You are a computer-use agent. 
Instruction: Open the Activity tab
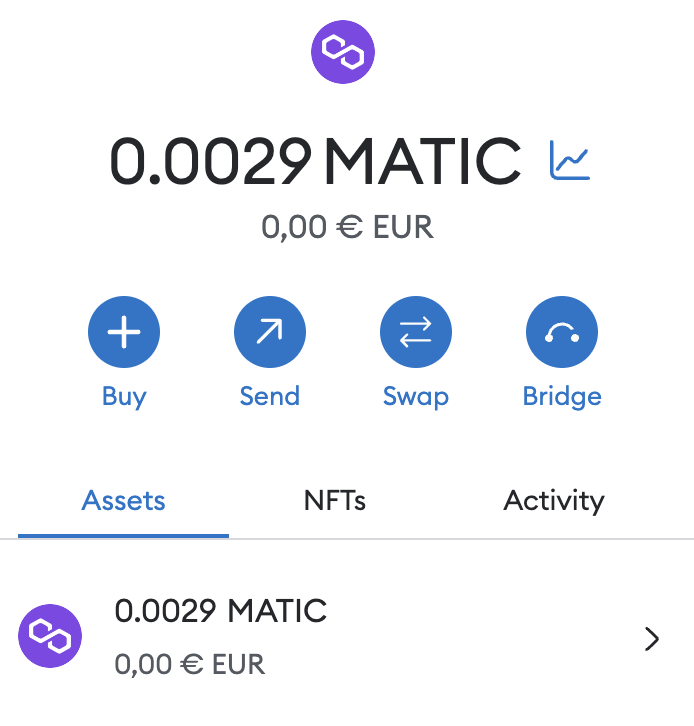pos(554,500)
